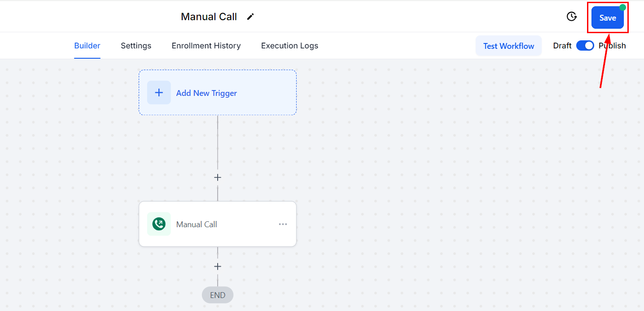Add a step below the Manual Call node
The height and width of the screenshot is (311, 644).
coord(218,267)
